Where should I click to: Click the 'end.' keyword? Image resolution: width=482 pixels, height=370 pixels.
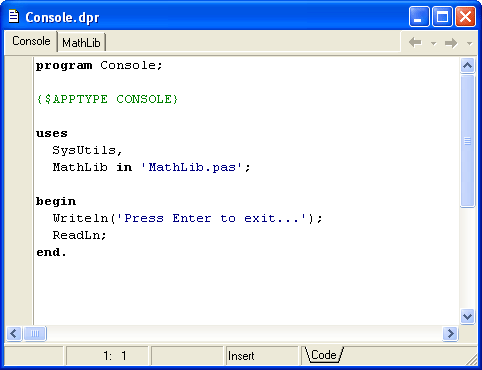click(51, 252)
